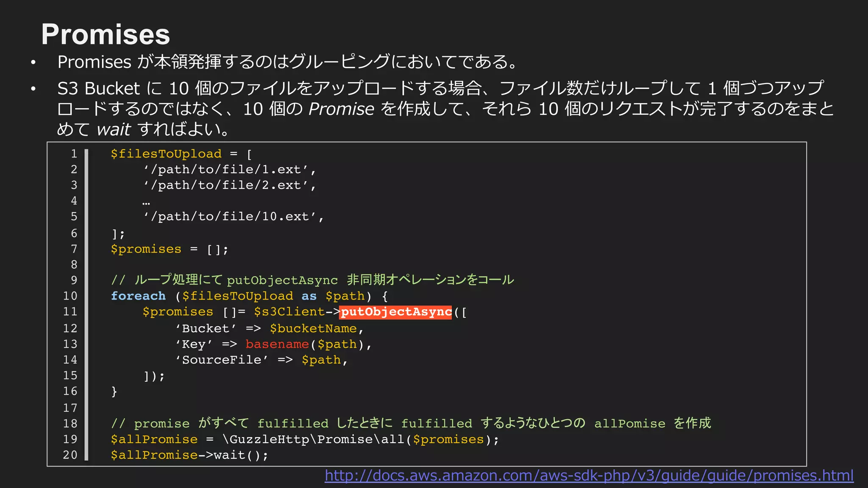Click the '\GuzzleHttp\Promise\all' call
868x488 pixels.
coord(314,439)
